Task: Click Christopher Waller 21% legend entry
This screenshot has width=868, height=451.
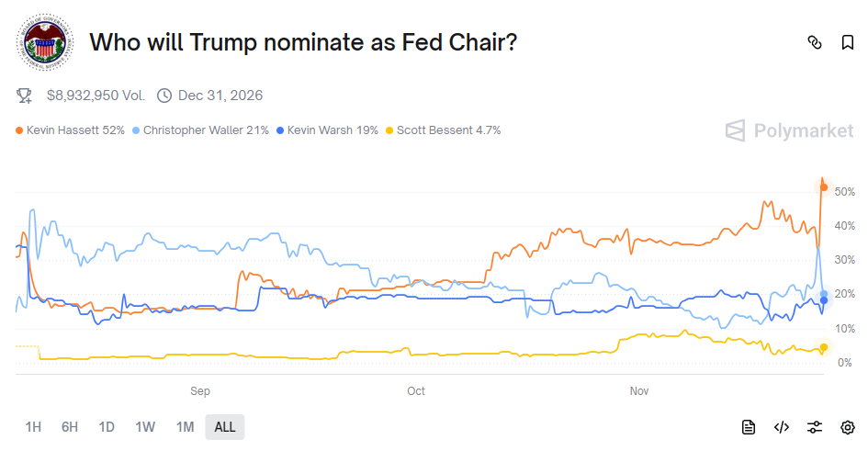Action: (206, 130)
